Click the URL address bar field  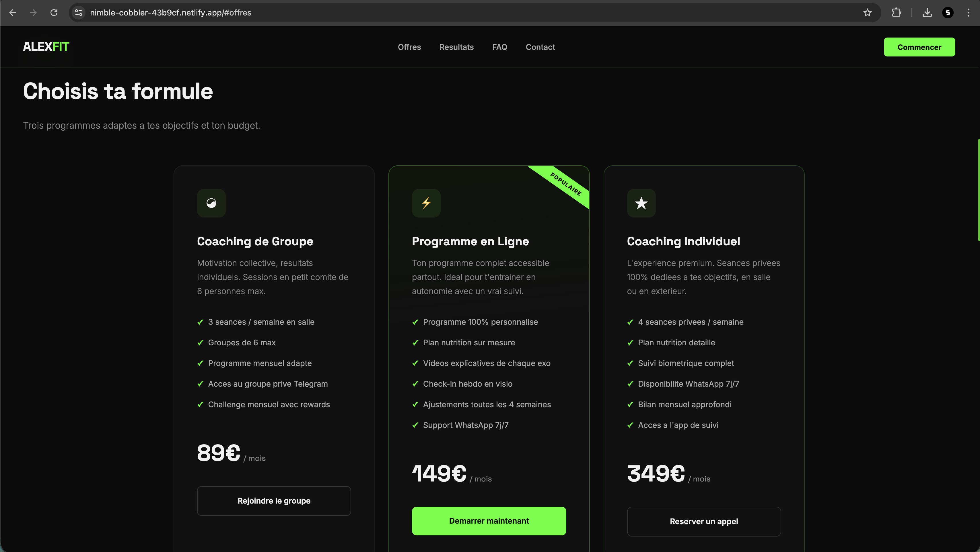[x=456, y=13]
